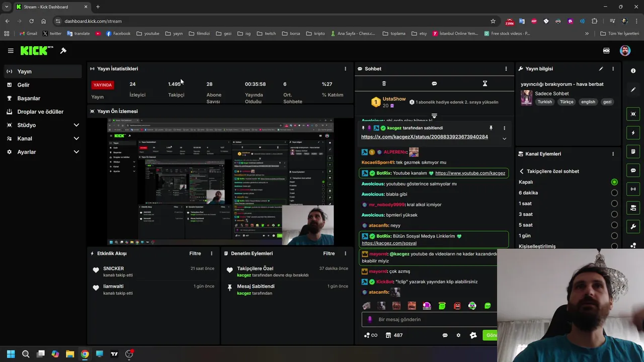Click the english tag
Viewport: 644px width, 362px height.
(588, 102)
